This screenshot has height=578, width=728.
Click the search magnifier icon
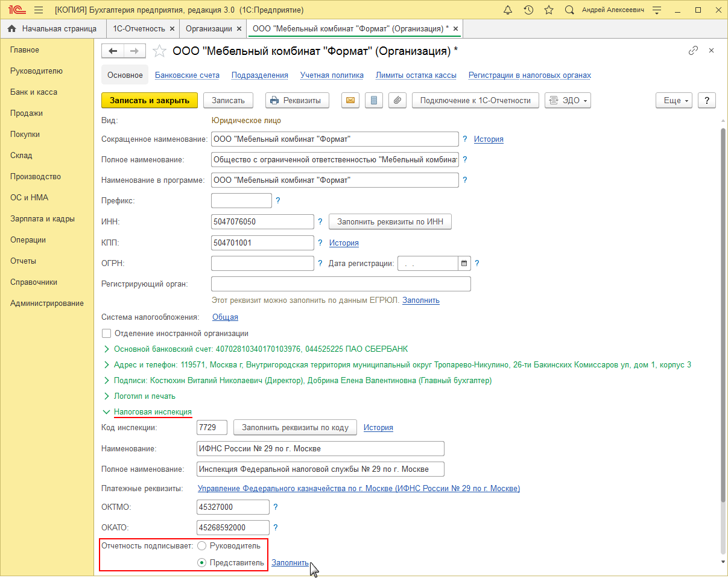point(569,10)
